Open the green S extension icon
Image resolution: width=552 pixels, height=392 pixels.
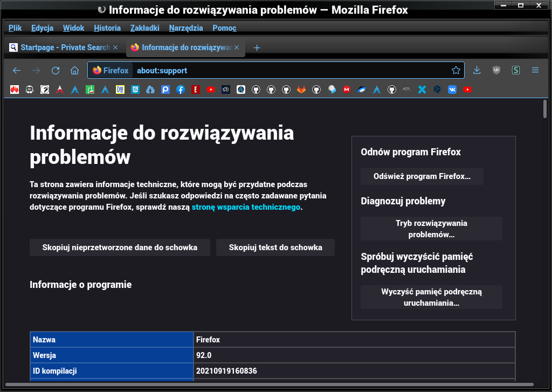(x=516, y=70)
